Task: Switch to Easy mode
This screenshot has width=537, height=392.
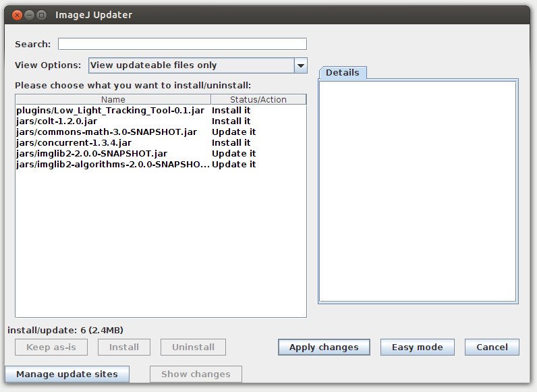Action: coord(418,347)
